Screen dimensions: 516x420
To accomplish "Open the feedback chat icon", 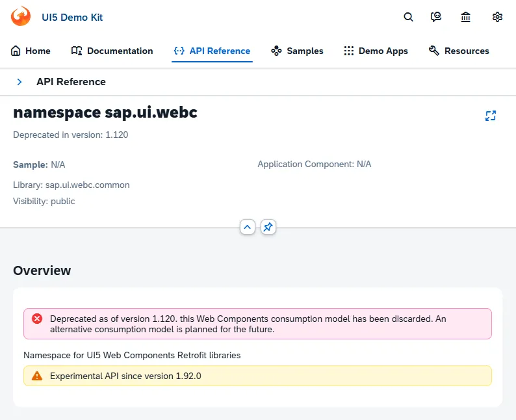I will point(435,17).
